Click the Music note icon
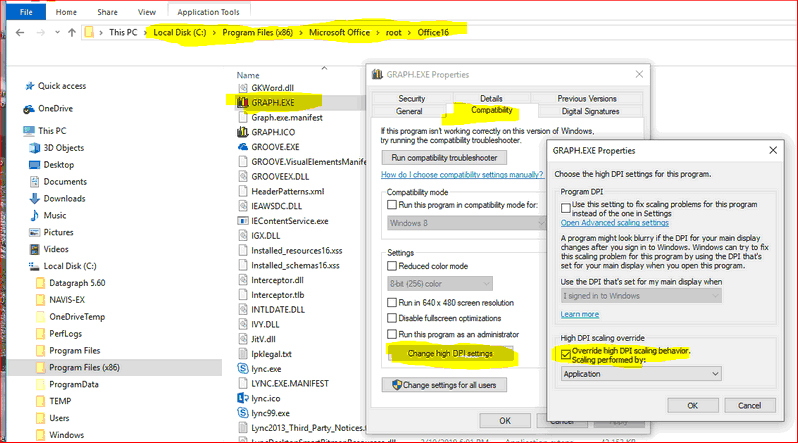798x443 pixels. point(35,215)
